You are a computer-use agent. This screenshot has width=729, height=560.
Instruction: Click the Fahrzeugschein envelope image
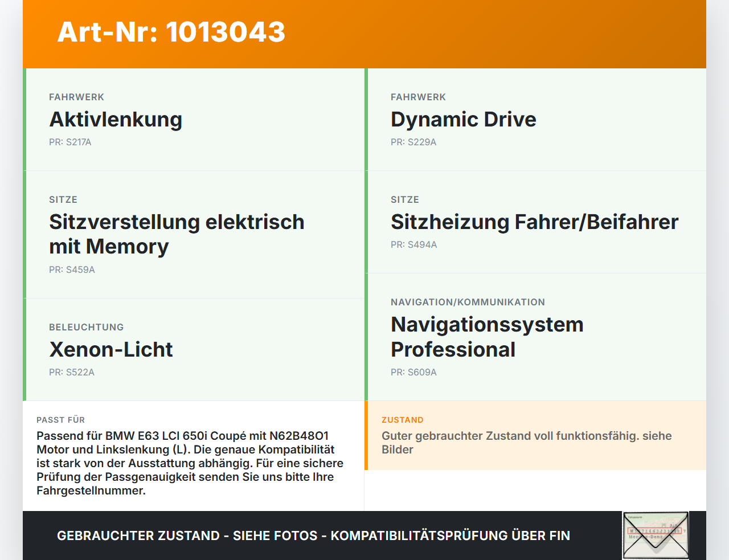[655, 534]
